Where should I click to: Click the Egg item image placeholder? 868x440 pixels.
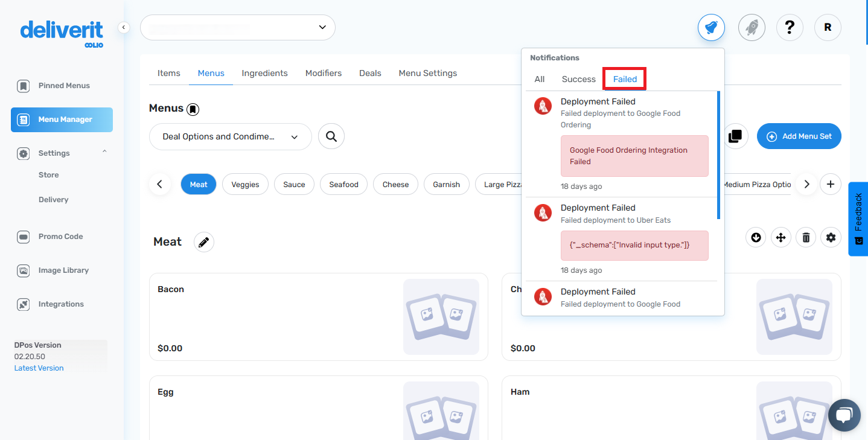(x=441, y=410)
